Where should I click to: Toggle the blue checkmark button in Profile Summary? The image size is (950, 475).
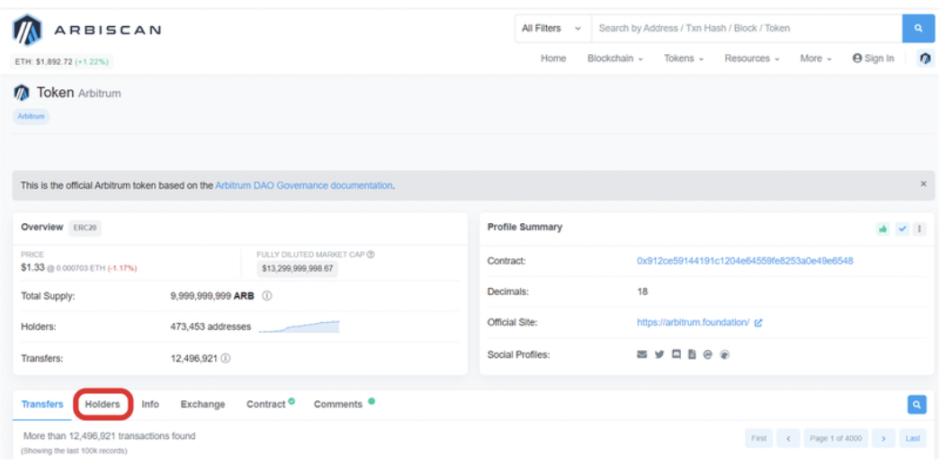[x=901, y=228]
